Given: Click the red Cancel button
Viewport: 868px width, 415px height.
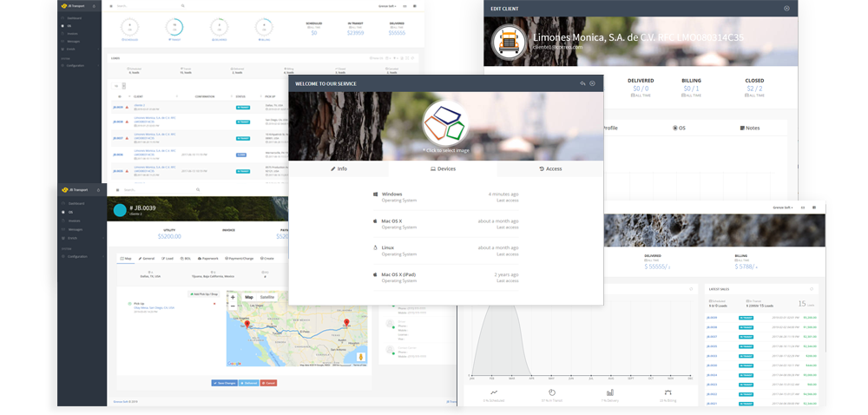Looking at the screenshot, I should [268, 383].
